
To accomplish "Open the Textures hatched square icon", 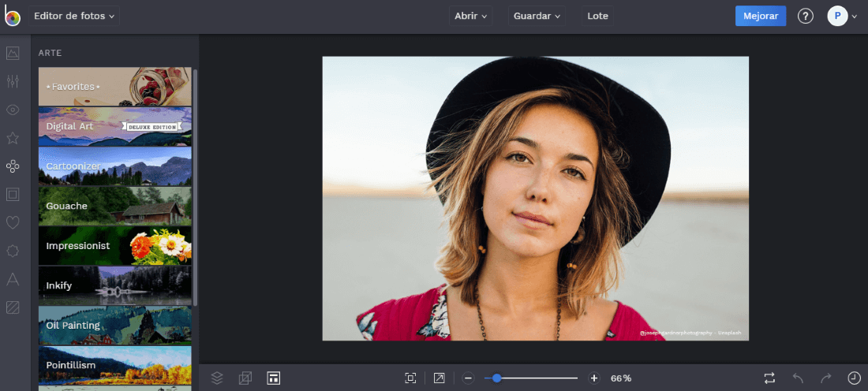I will pos(13,307).
